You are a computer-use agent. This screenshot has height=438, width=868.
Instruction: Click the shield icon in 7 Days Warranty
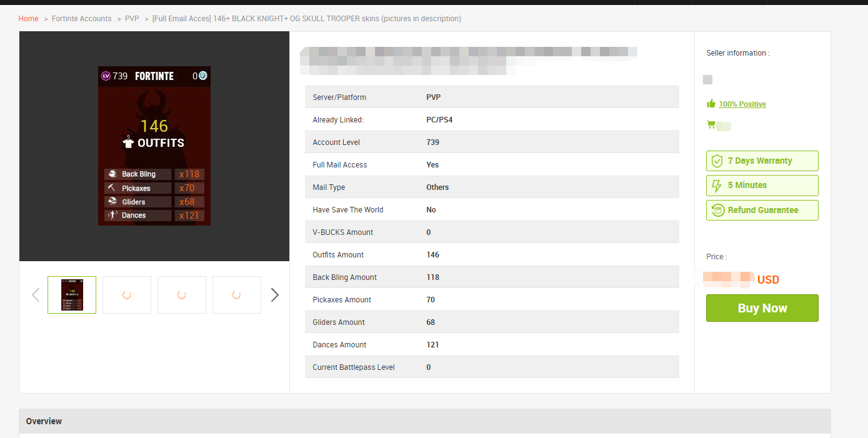717,161
